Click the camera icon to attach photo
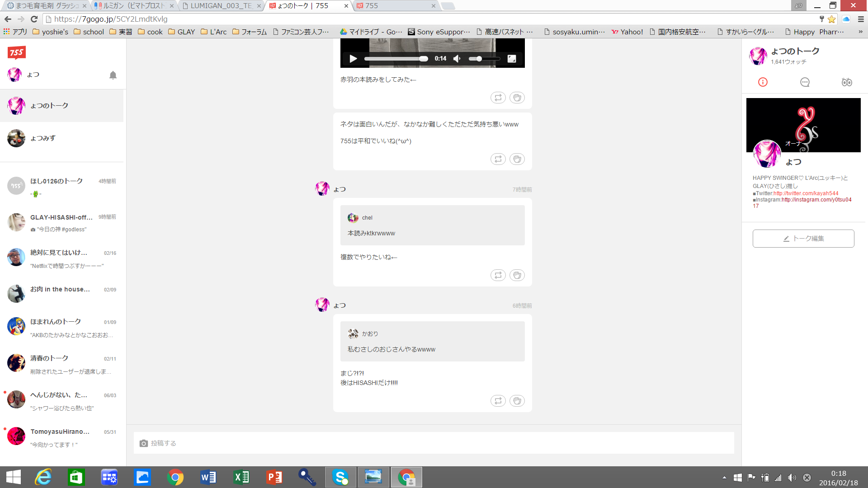 point(144,443)
